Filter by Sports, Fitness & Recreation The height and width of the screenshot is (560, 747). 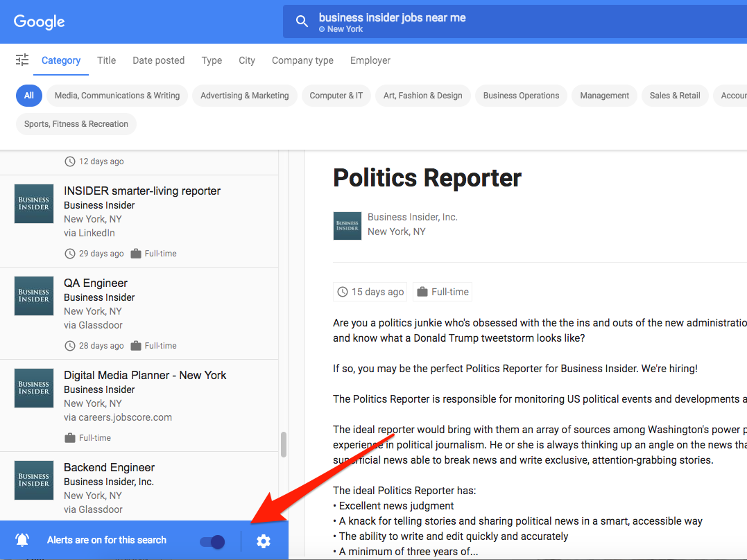(x=76, y=124)
